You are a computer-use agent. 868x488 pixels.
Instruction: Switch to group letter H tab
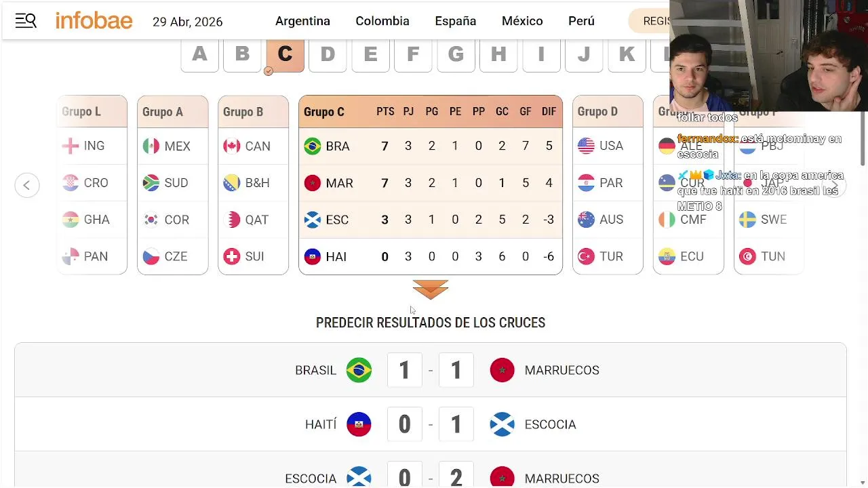[498, 54]
